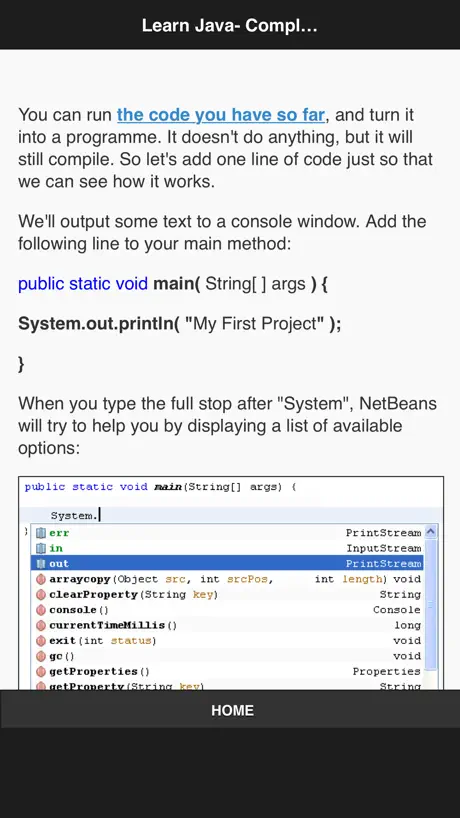The image size is (460, 818).
Task: Select the currentTimeMillis() long entry
Action: pos(227,625)
